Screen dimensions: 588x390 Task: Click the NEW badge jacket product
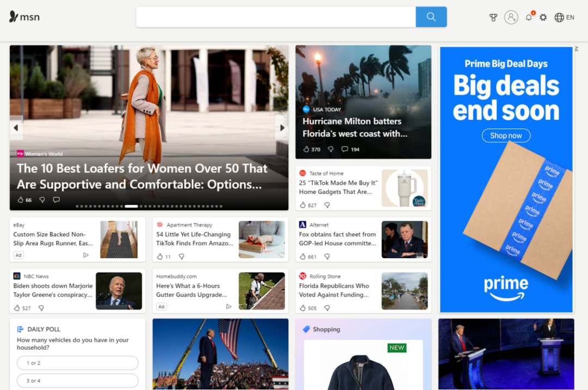tap(397, 348)
